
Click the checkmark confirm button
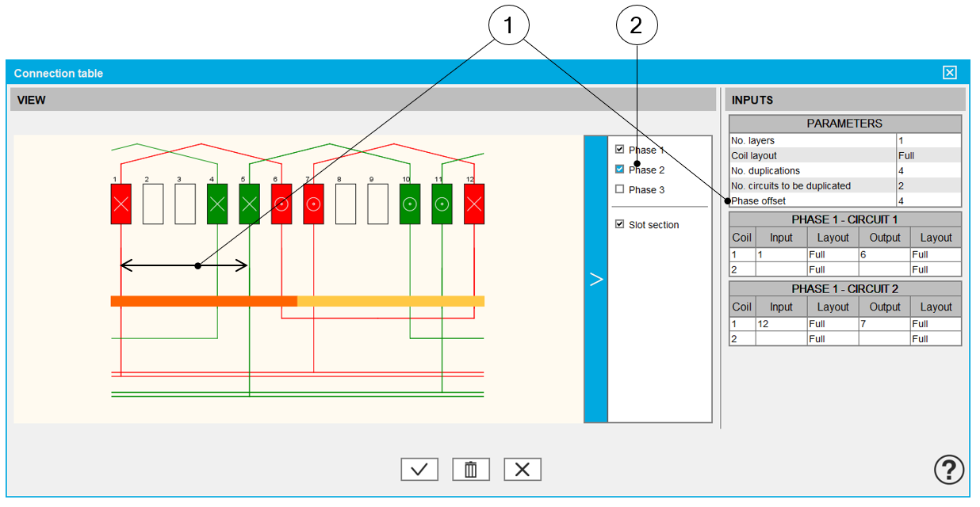coord(419,470)
